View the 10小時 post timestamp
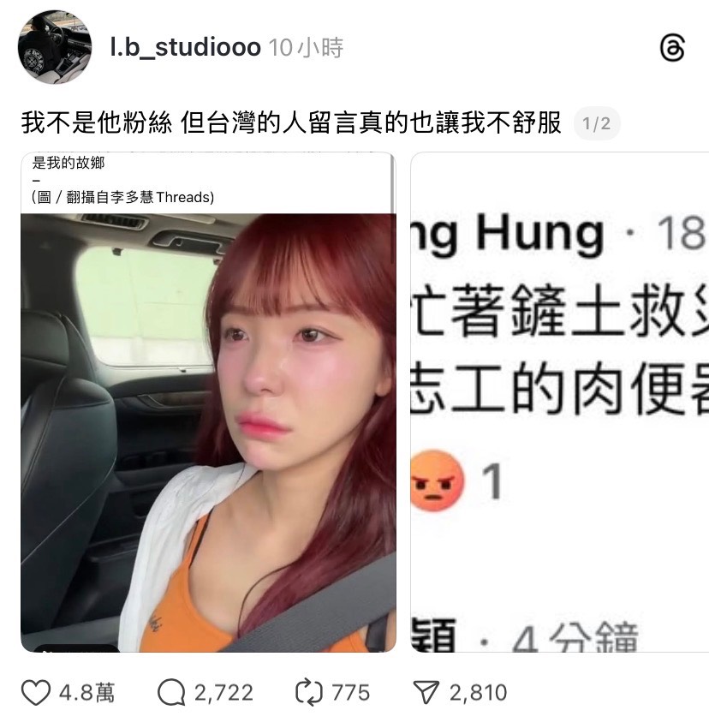 click(x=306, y=47)
